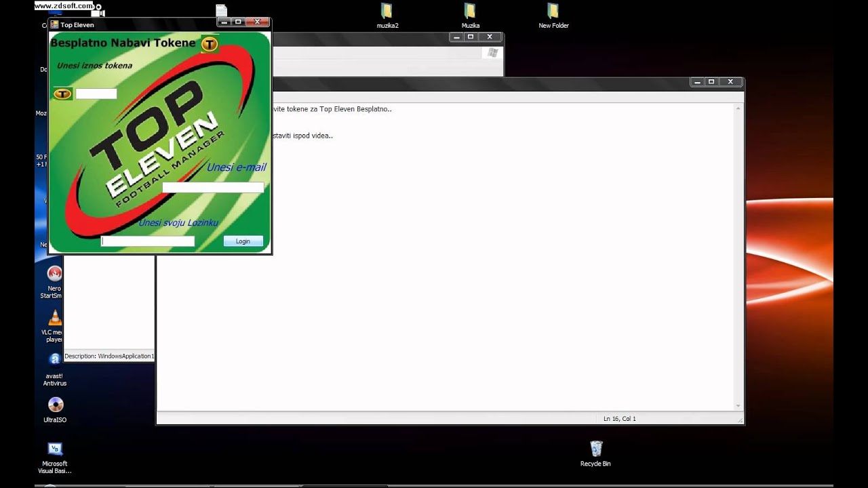Focus the token amount input field
This screenshot has height=488, width=868.
(96, 94)
